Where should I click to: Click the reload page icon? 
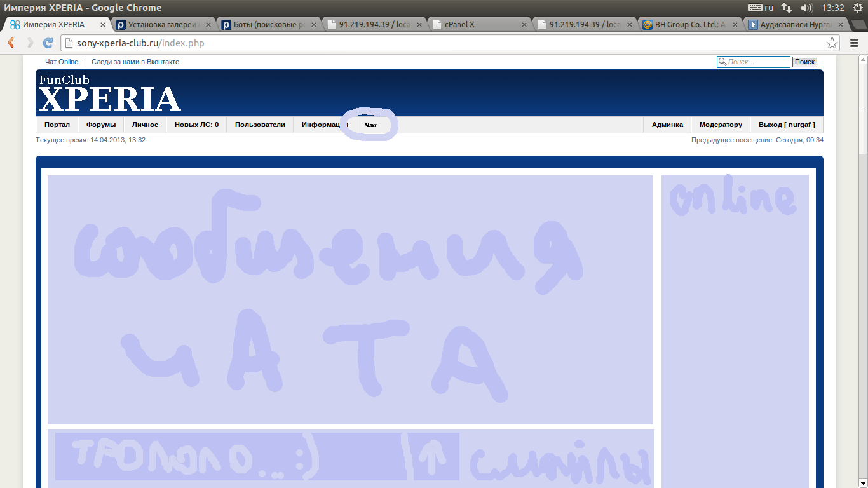point(48,43)
